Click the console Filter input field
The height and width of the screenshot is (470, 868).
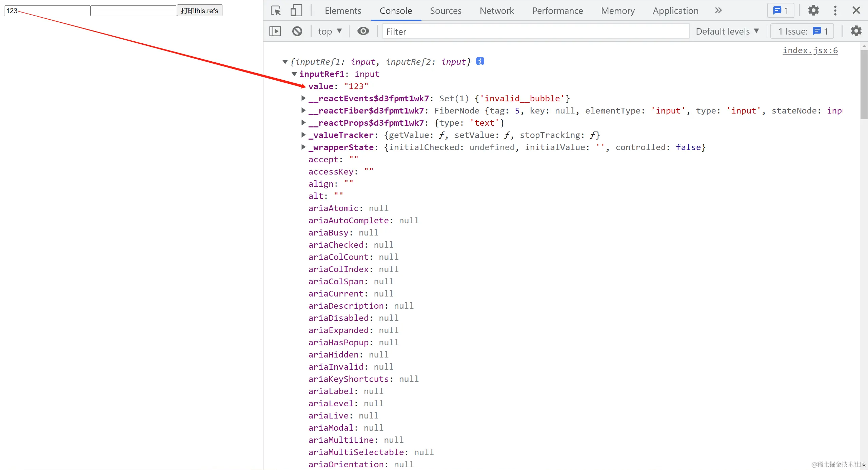pyautogui.click(x=536, y=32)
